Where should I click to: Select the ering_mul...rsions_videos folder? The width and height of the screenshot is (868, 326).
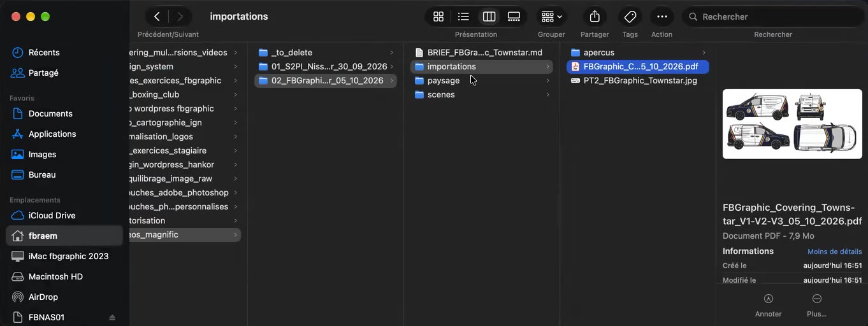[x=185, y=52]
